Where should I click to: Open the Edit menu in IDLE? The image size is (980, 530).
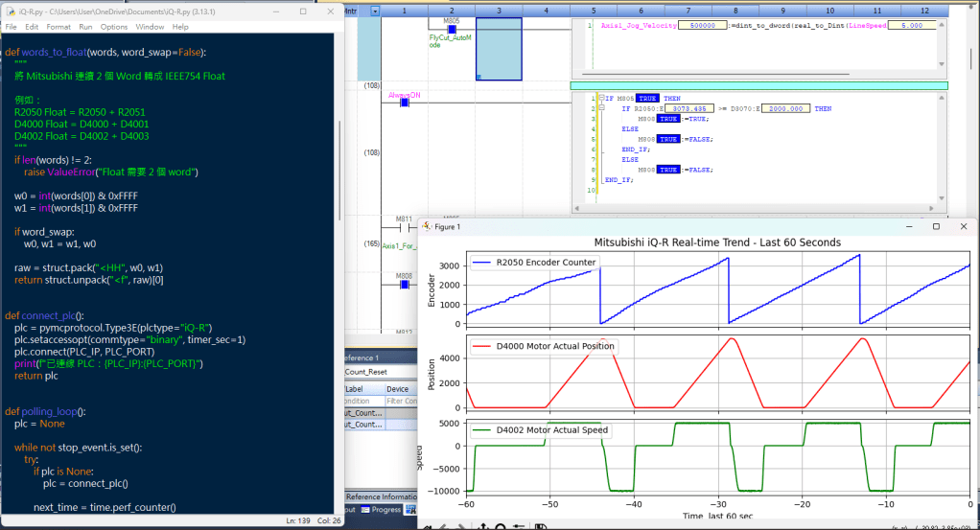tap(32, 27)
